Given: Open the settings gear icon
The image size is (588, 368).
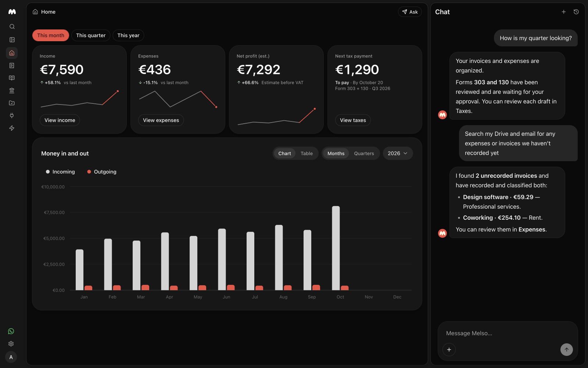Looking at the screenshot, I should click(x=11, y=344).
